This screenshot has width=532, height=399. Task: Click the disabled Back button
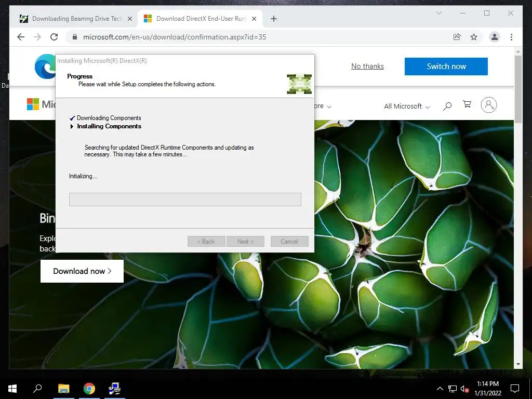point(206,242)
